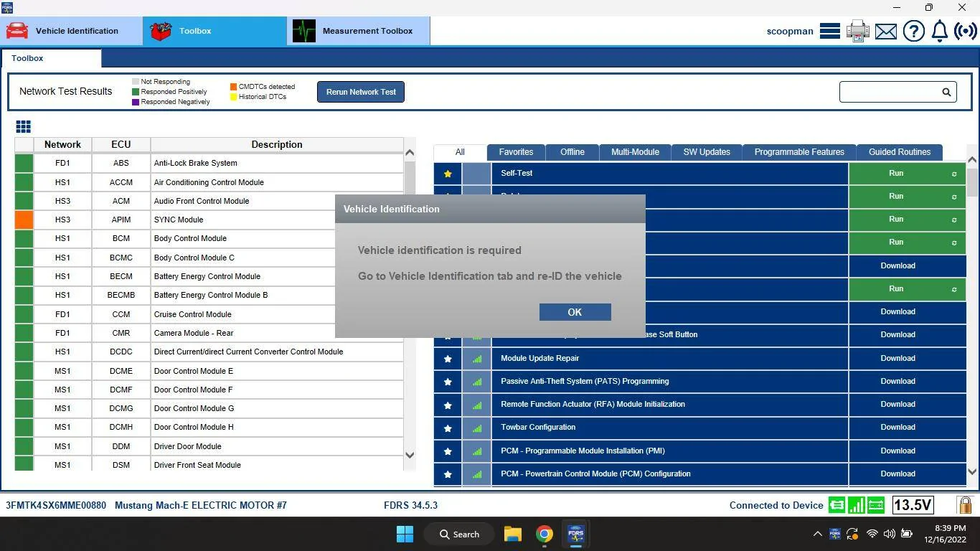Click the Rerun Network Test button
980x551 pixels.
(x=361, y=92)
